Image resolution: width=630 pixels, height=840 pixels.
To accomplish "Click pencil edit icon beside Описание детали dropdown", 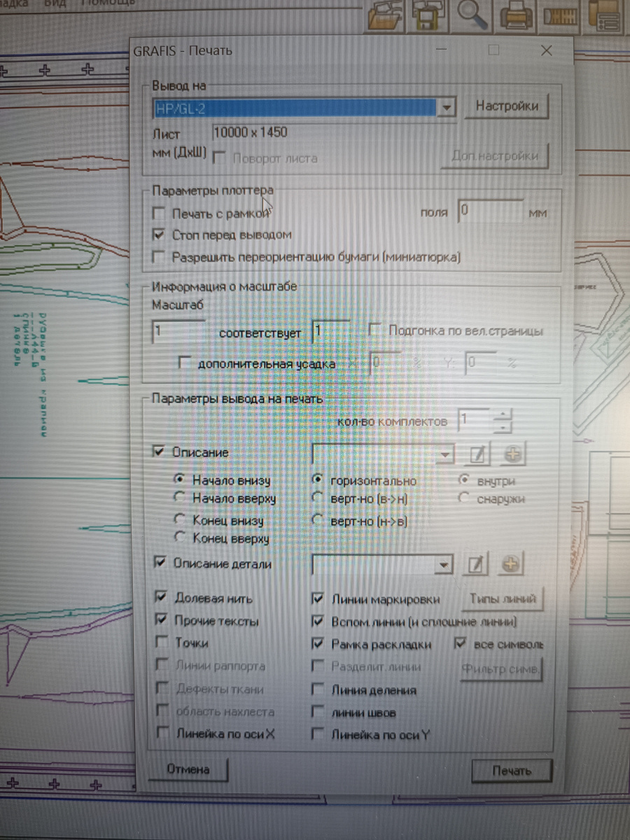I will tap(475, 563).
